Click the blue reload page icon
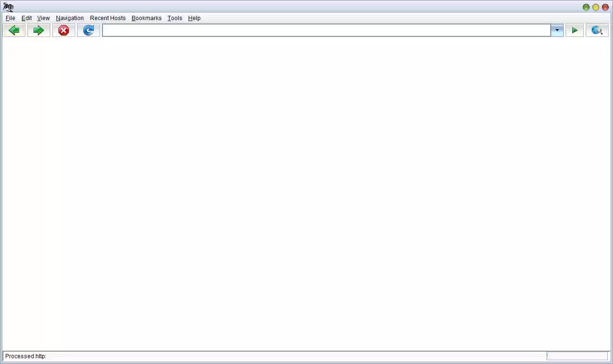This screenshot has height=364, width=613. (89, 30)
